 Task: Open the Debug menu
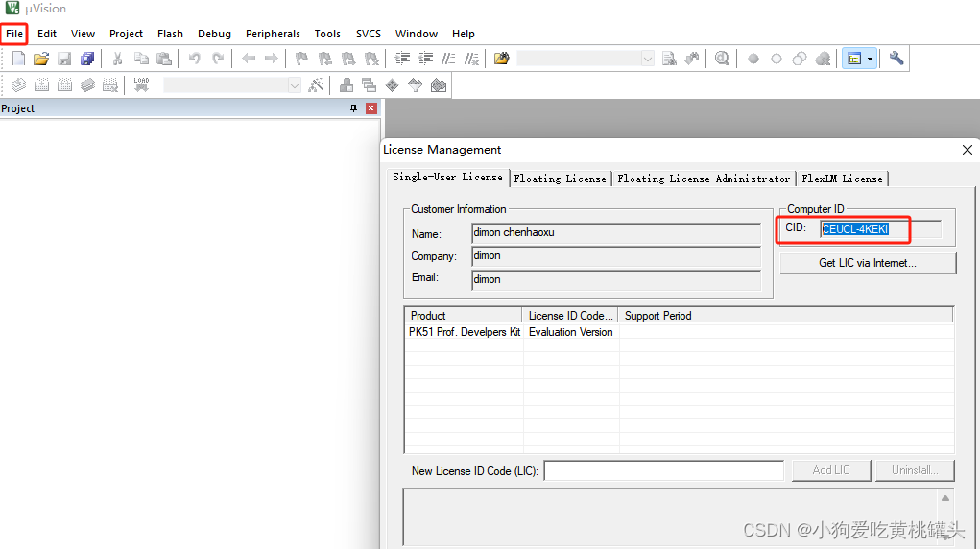coord(214,34)
